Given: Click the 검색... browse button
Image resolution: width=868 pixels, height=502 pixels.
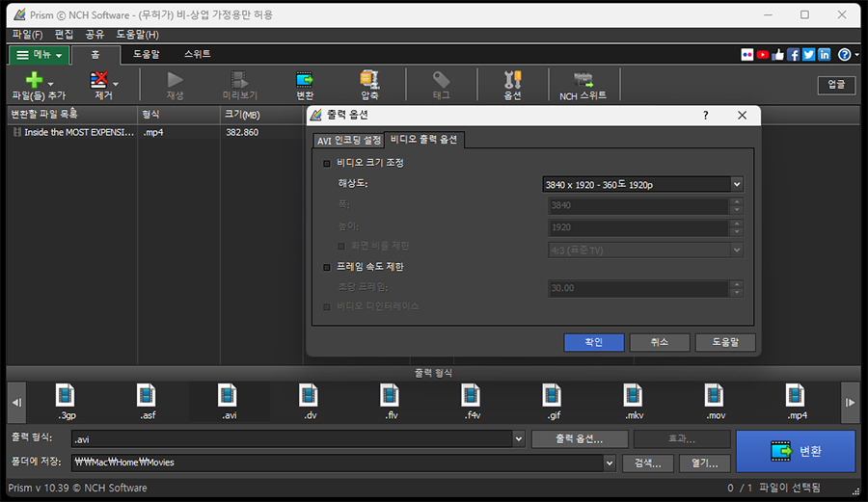Looking at the screenshot, I should [x=648, y=462].
